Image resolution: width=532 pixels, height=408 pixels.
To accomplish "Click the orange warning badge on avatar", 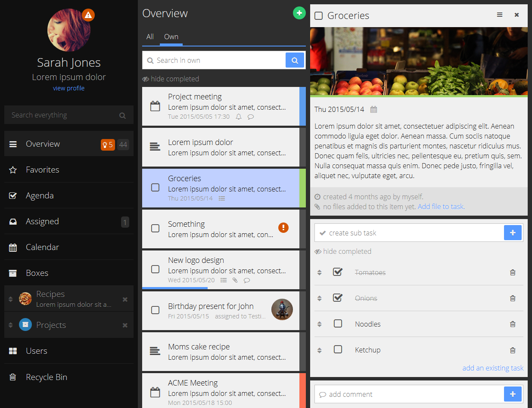I will 88,15.
